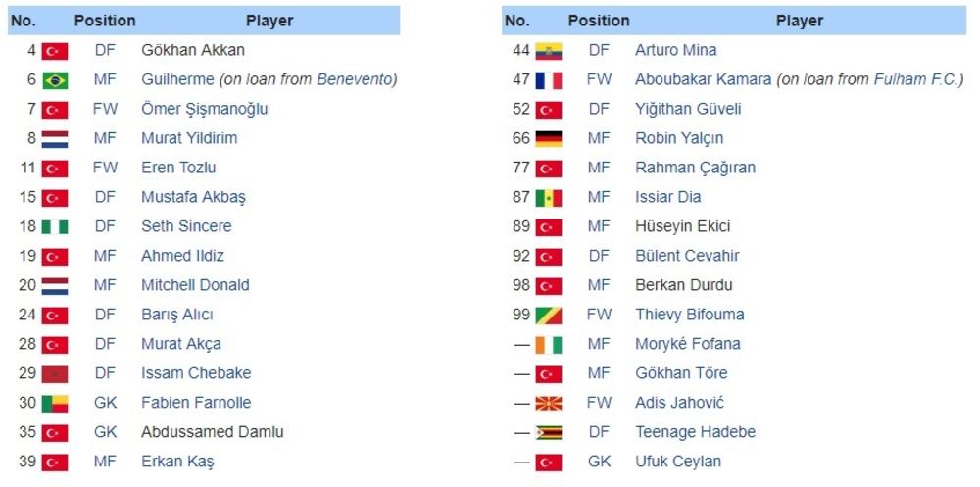This screenshot has height=487, width=980.
Task: Click the DF position for Mustafa Akbaş
Action: click(105, 197)
